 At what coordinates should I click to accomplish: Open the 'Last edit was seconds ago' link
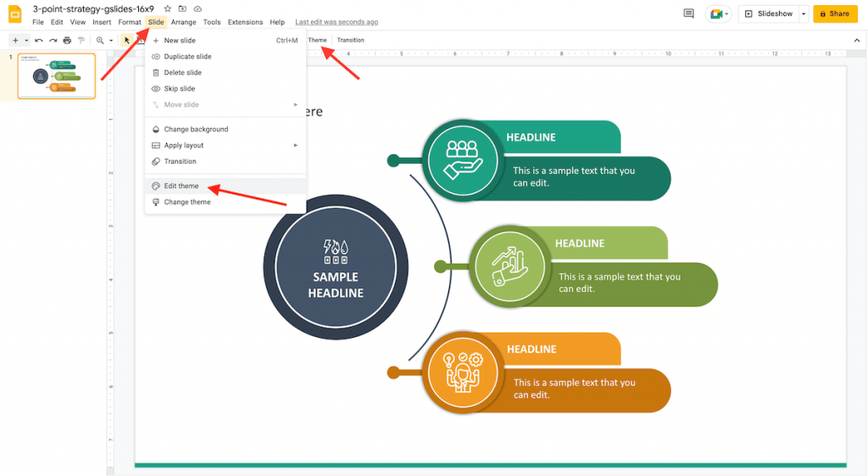pyautogui.click(x=337, y=22)
